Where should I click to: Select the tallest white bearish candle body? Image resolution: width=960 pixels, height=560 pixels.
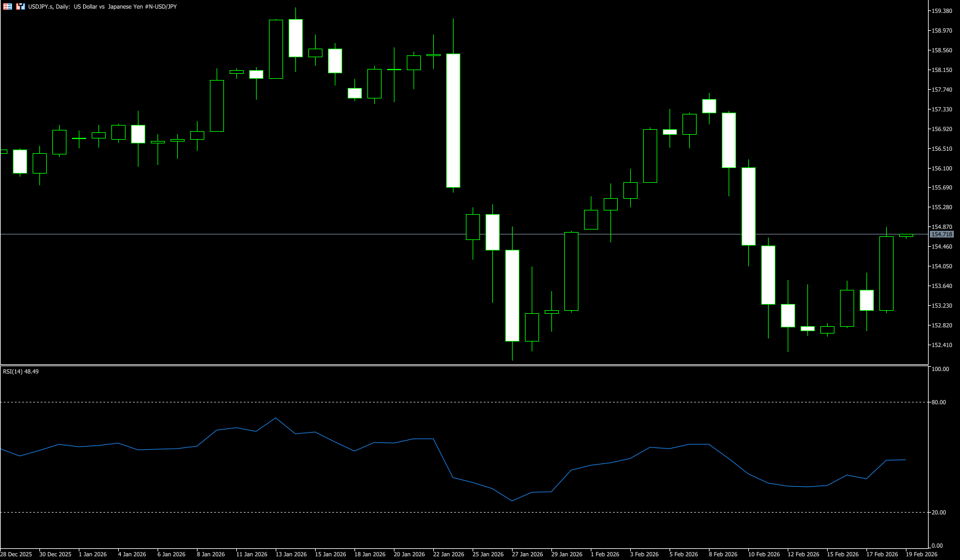coord(453,120)
